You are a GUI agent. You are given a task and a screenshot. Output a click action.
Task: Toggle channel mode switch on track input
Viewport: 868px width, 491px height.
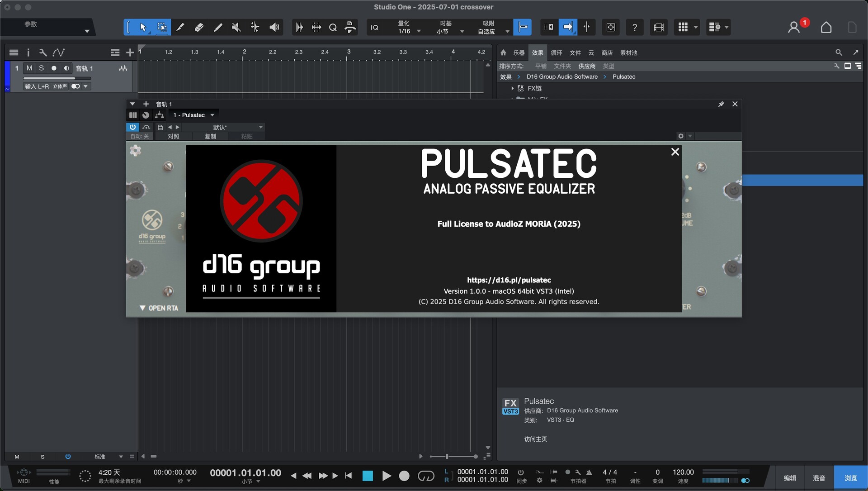coord(75,86)
